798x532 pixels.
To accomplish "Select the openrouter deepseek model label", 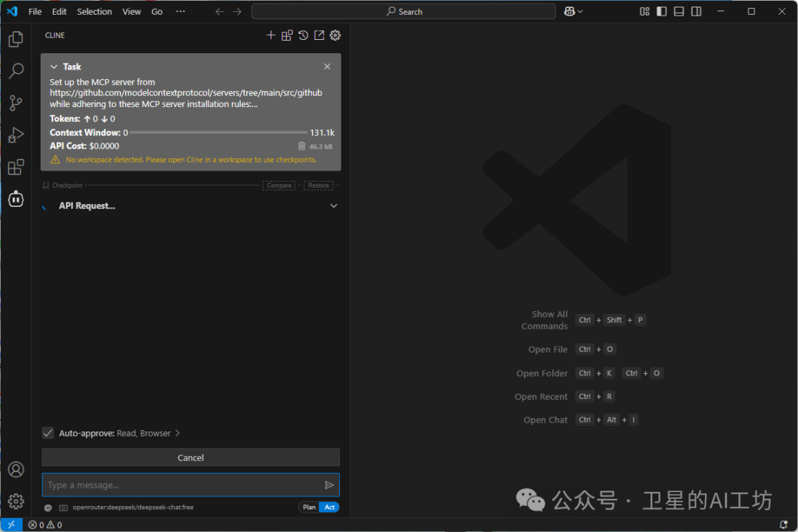I will pos(133,508).
